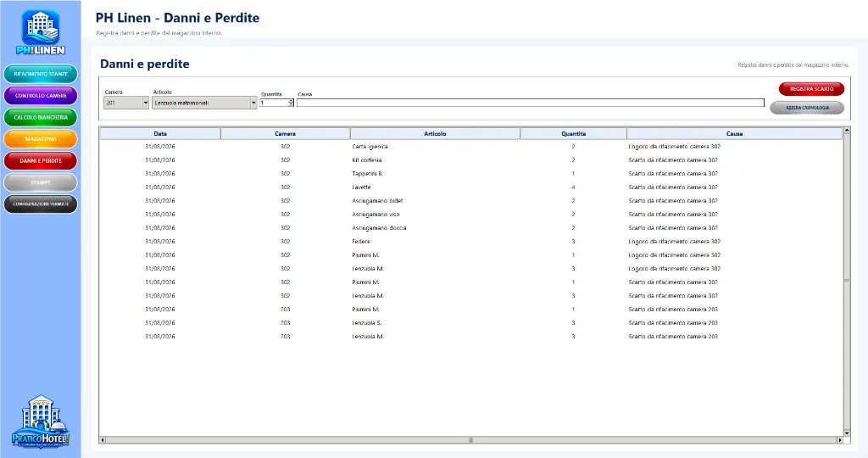Select the Asciugamano viso row
Screen dimensions: 868x458
471,215
